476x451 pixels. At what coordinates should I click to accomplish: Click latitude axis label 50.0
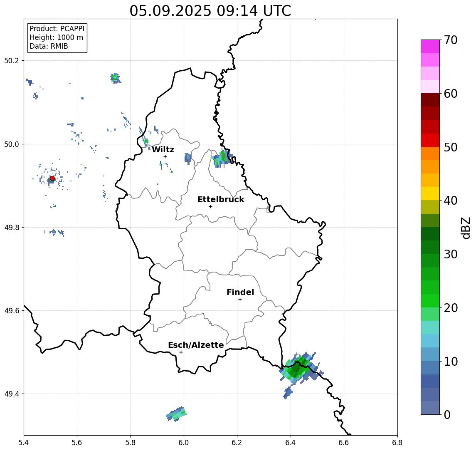11,144
